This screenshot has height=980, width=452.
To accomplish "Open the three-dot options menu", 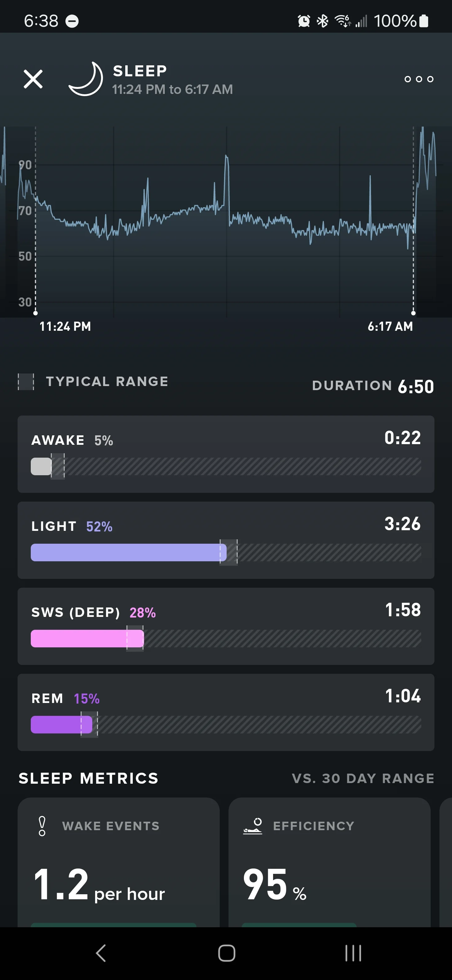I will (419, 79).
